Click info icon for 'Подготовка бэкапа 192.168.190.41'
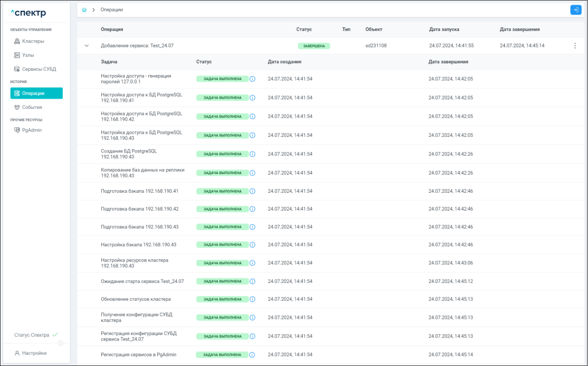Viewport: 588px width, 366px height. (252, 191)
